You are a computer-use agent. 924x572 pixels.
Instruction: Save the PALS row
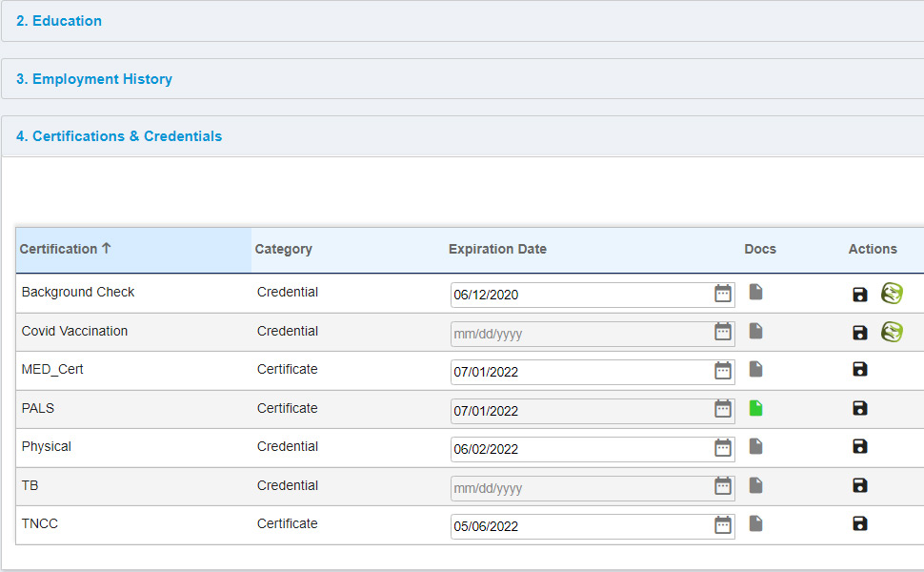point(860,408)
